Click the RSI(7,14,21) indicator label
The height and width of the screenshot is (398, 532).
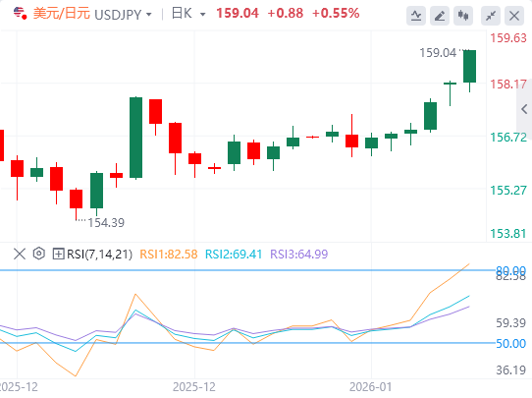click(x=99, y=255)
